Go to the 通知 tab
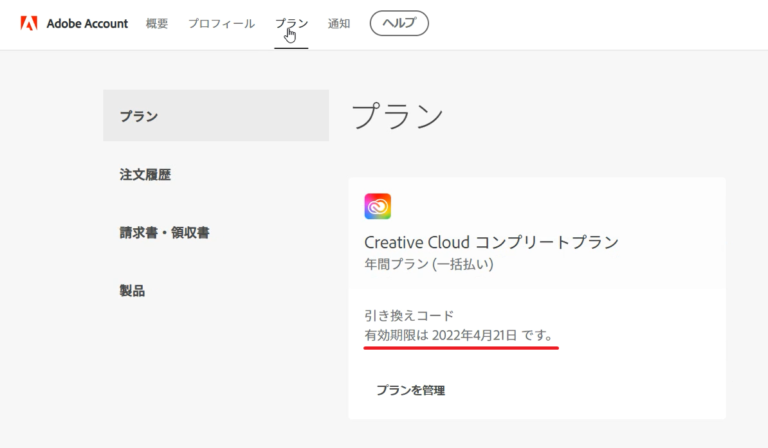Viewport: 768px width, 448px height. coord(339,23)
